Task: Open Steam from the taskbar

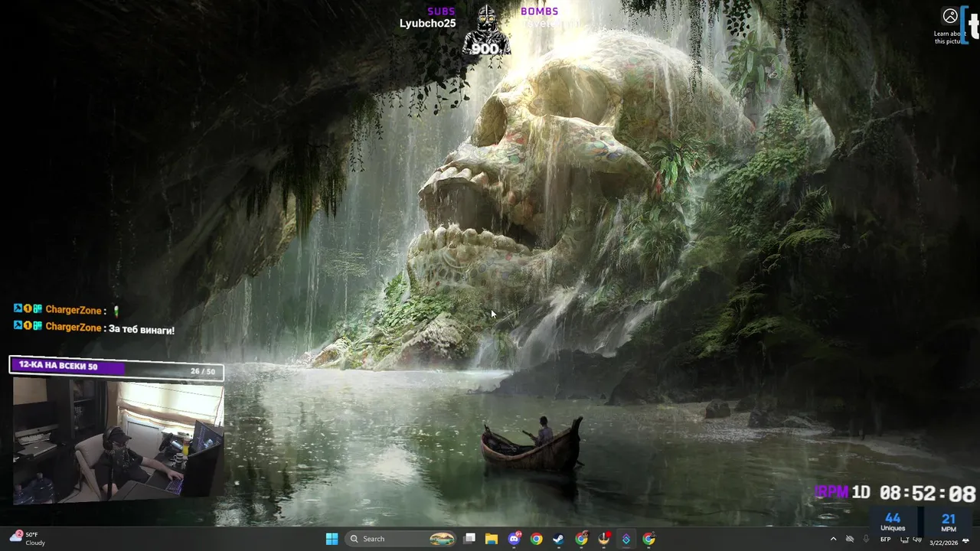Action: point(559,539)
